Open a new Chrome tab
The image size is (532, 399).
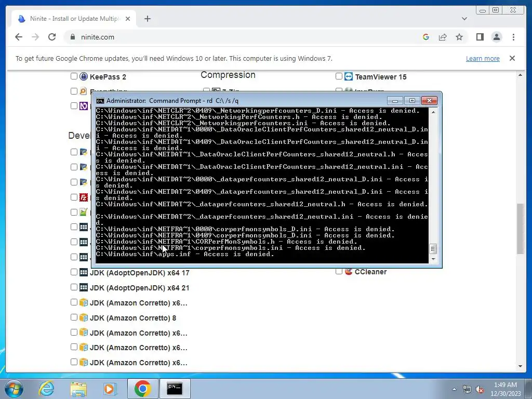tap(147, 19)
